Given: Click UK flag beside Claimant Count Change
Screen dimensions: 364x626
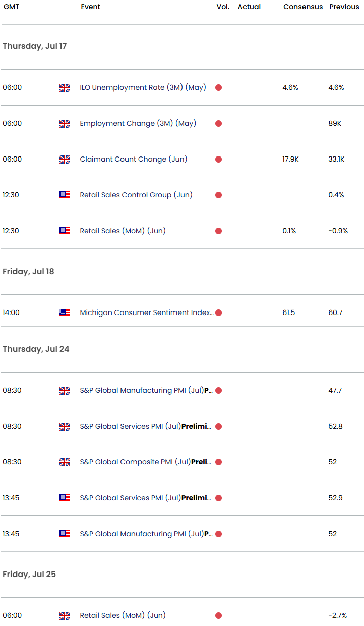Looking at the screenshot, I should (65, 160).
